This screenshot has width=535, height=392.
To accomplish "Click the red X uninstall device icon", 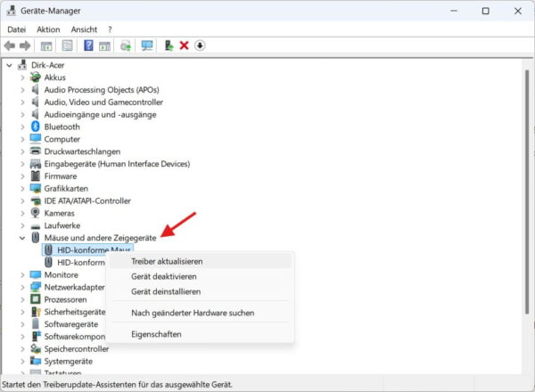I will [x=184, y=45].
